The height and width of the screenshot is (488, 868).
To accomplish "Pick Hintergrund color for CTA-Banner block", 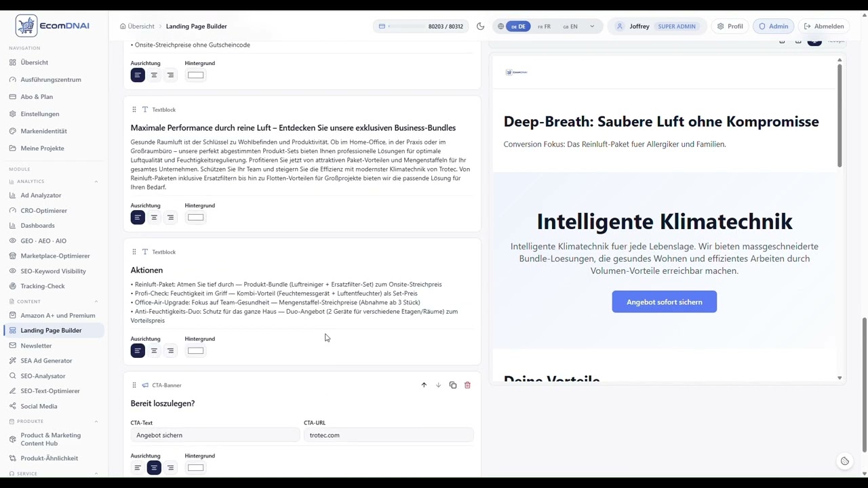I will click(195, 468).
